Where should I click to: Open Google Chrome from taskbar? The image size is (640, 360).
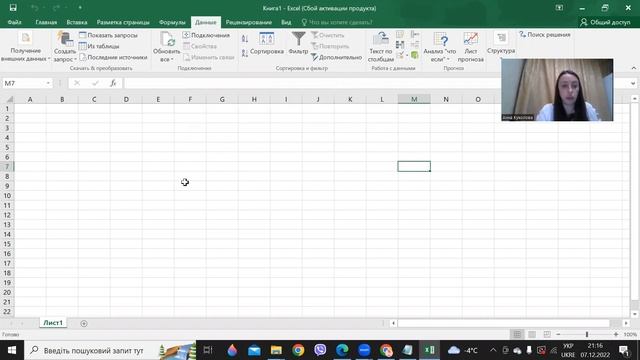pyautogui.click(x=298, y=350)
